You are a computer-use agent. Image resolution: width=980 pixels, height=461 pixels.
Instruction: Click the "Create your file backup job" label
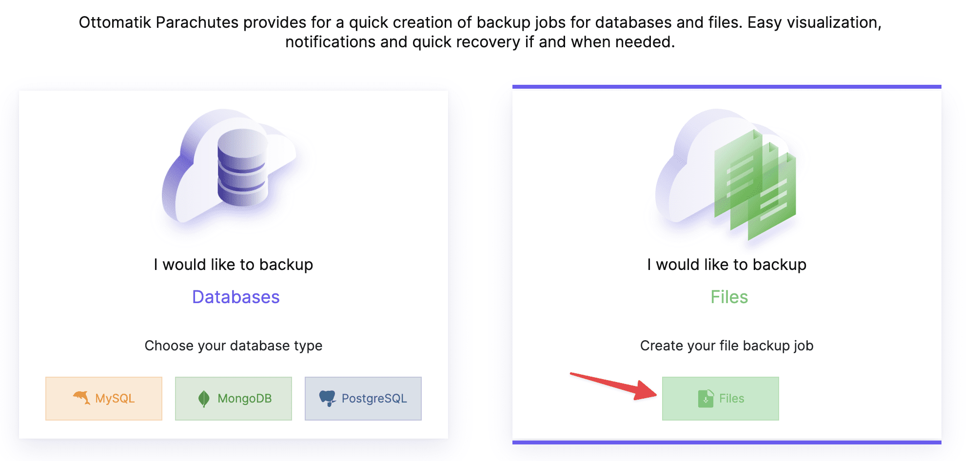(726, 346)
